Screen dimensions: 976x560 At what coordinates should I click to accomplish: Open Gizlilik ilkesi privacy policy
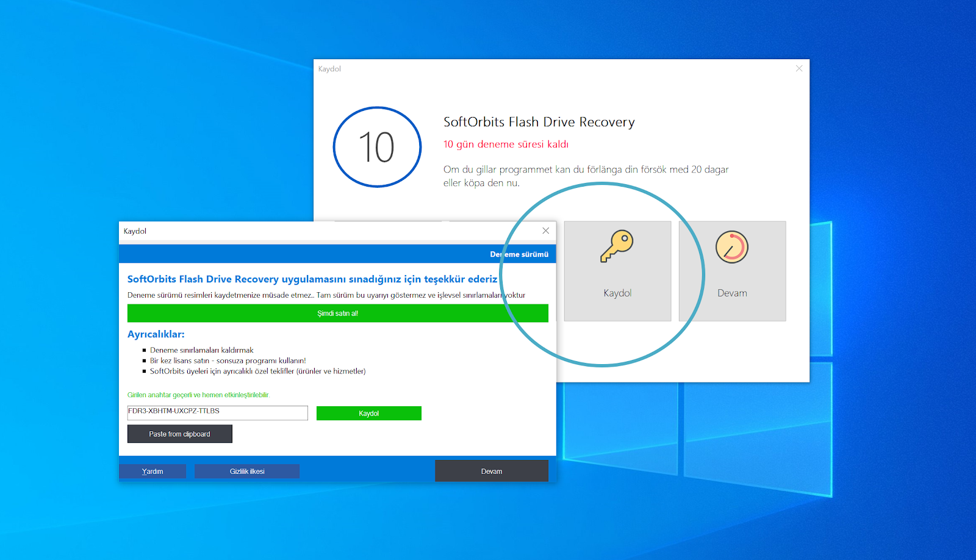(247, 472)
